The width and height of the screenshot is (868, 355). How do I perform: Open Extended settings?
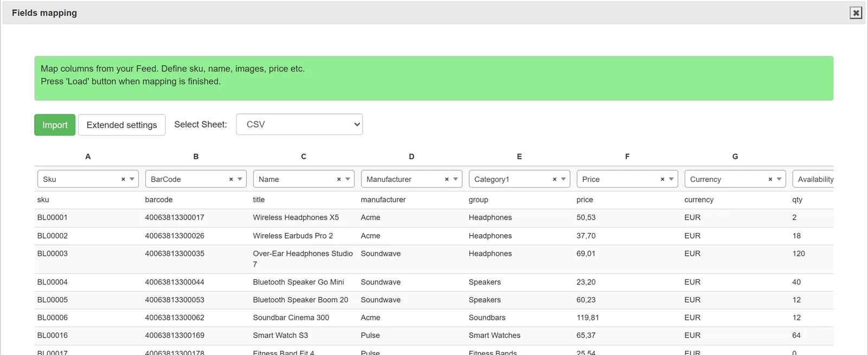122,125
